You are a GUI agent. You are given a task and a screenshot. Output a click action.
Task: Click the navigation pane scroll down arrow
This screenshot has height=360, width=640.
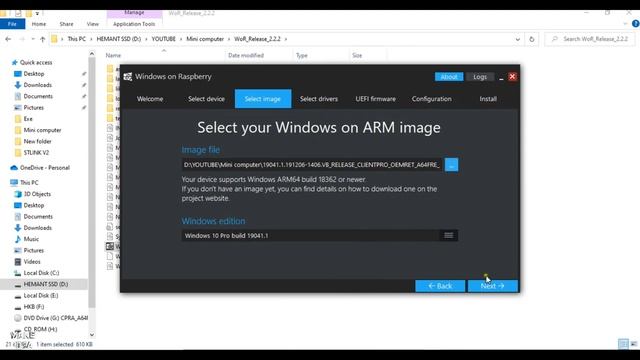pyautogui.click(x=92, y=335)
